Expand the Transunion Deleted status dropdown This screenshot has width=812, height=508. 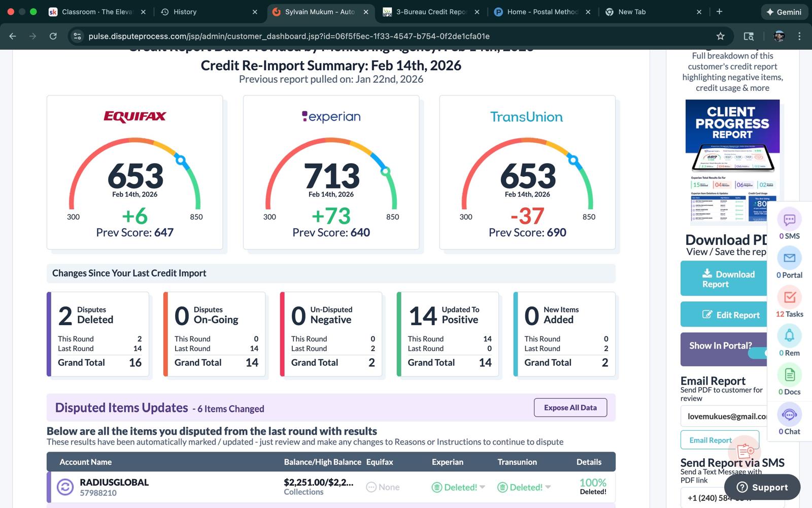[548, 487]
